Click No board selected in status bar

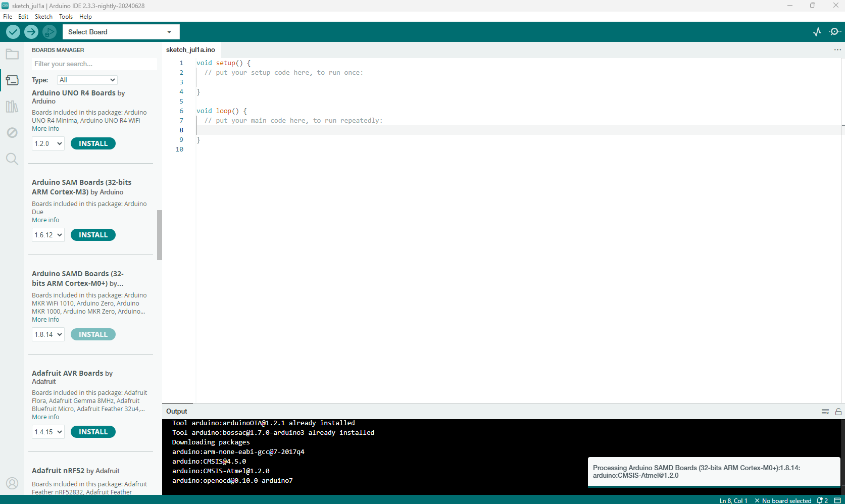pos(783,500)
